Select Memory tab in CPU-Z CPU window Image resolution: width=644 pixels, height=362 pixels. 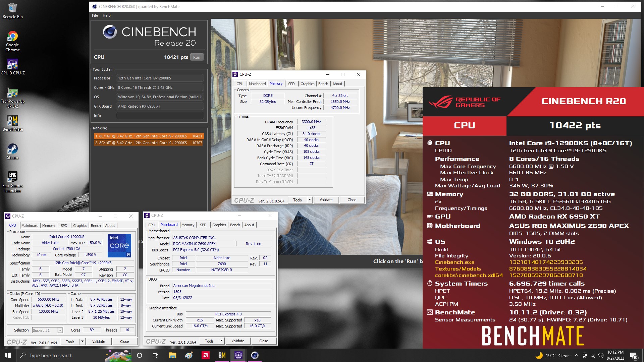click(49, 226)
